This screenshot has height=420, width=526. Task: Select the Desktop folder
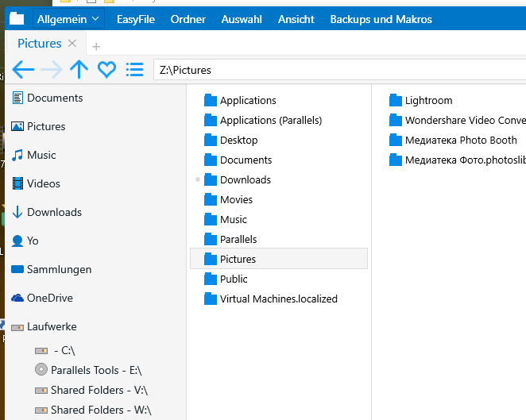[x=231, y=140]
